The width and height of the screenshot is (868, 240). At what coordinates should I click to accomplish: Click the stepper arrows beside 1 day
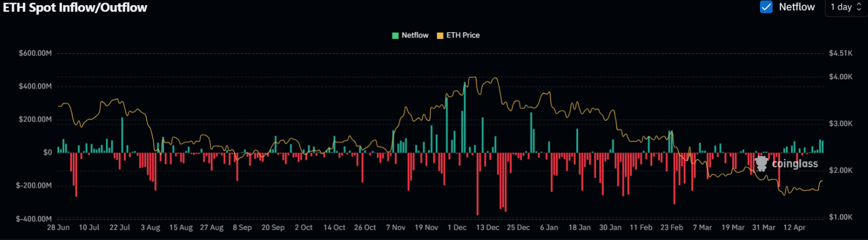[x=859, y=7]
